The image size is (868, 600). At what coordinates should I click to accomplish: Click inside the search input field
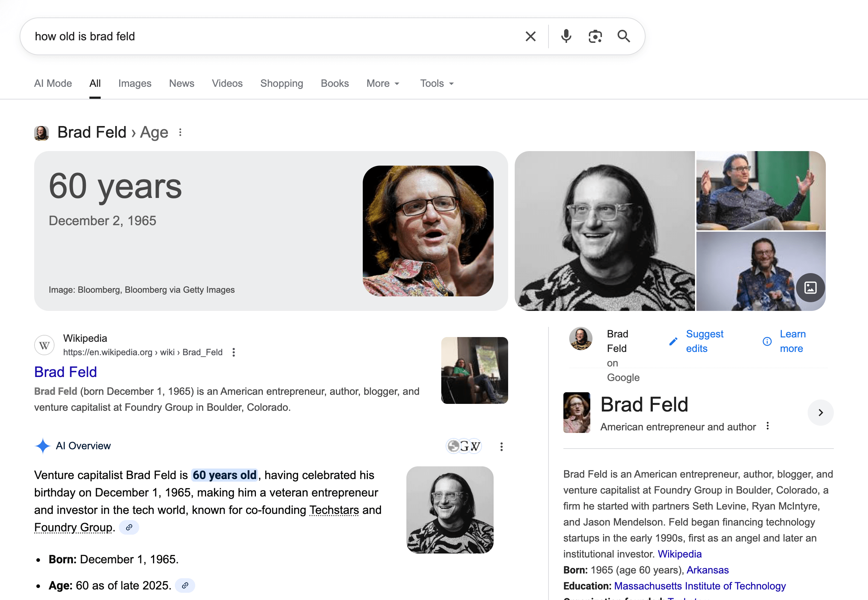tap(264, 36)
